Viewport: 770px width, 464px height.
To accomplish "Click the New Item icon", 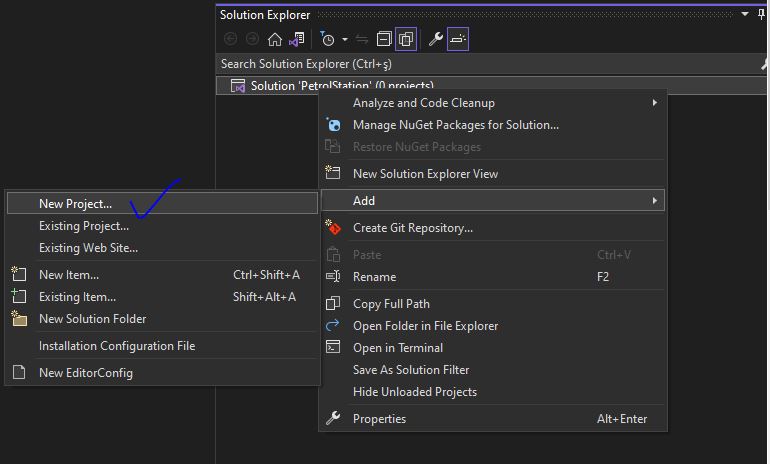I will pos(19,273).
